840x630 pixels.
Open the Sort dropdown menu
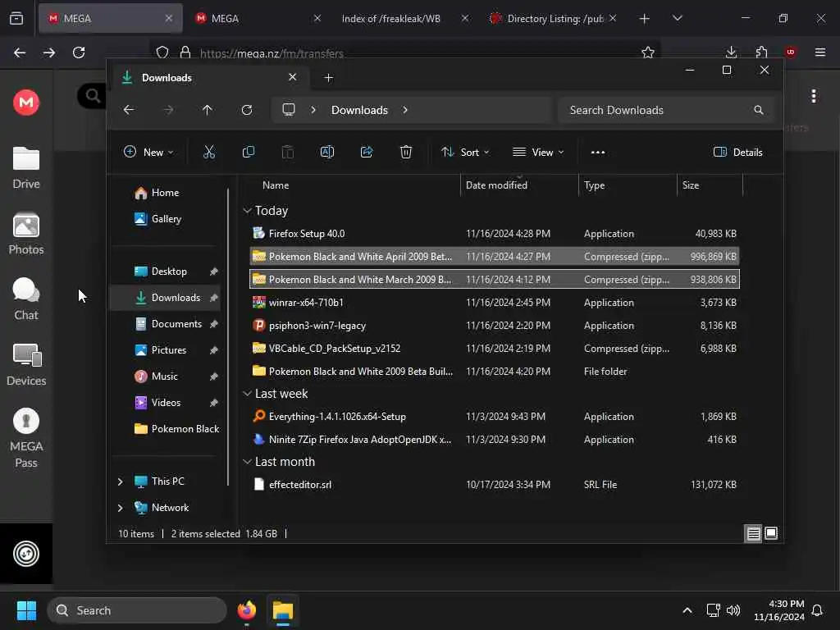465,152
